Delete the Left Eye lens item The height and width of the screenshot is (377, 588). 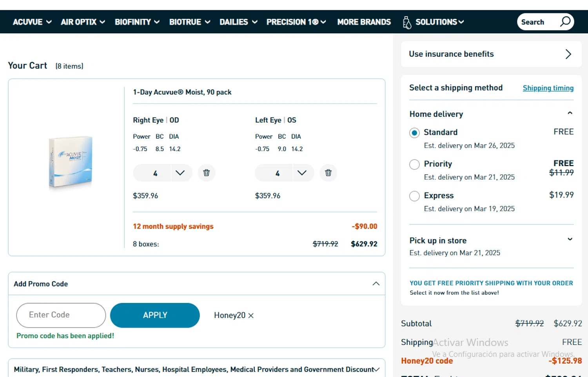[x=328, y=173]
